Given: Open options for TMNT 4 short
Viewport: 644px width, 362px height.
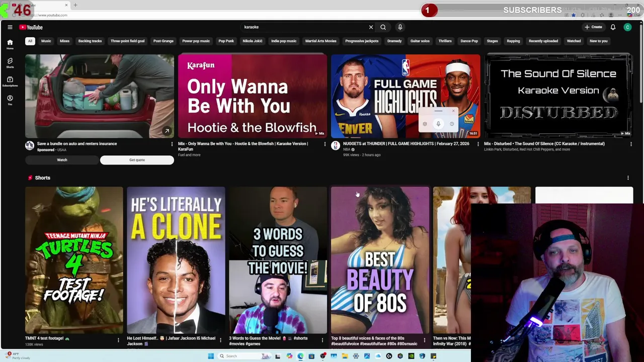Looking at the screenshot, I should [118, 340].
